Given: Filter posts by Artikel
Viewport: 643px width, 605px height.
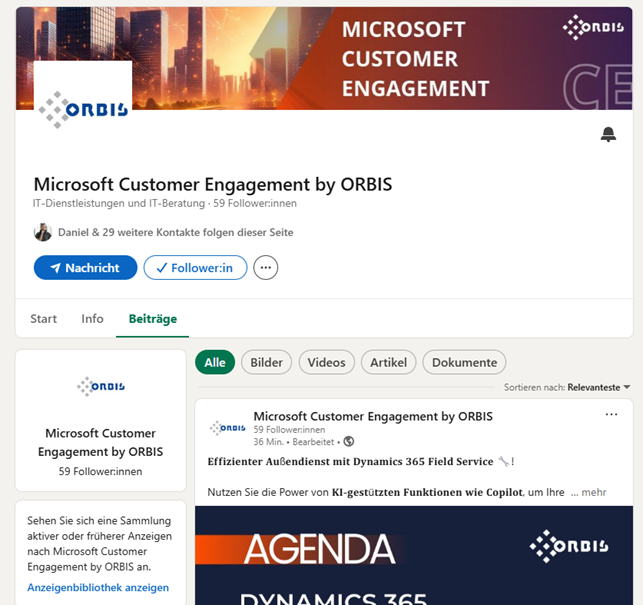Looking at the screenshot, I should [x=388, y=363].
